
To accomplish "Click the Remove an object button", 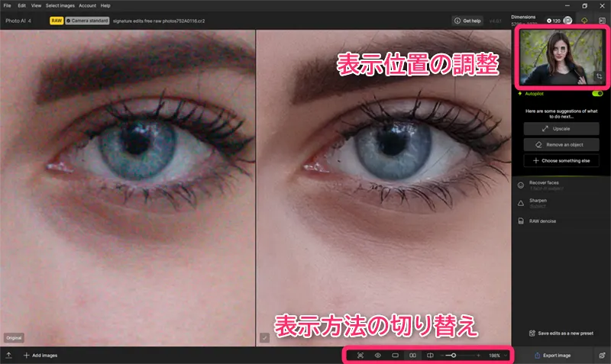I will click(x=561, y=144).
